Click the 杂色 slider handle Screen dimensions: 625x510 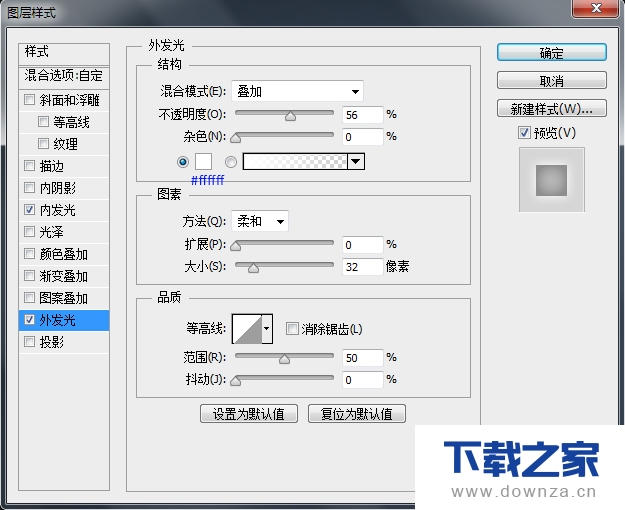click(236, 138)
